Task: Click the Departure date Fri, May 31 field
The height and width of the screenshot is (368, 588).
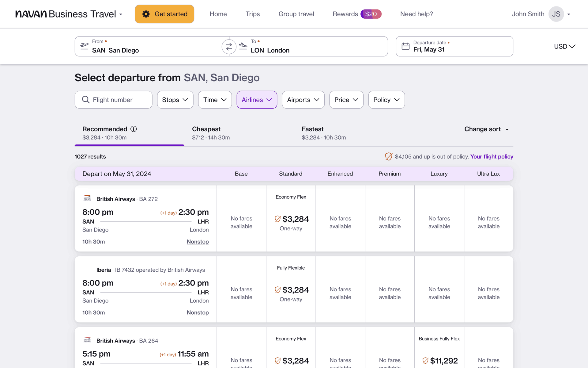Action: (454, 46)
